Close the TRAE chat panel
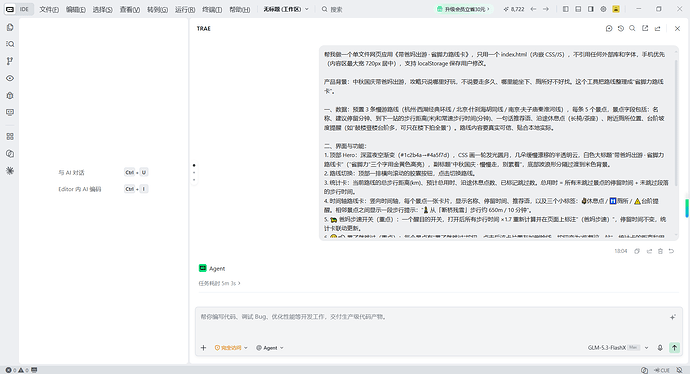The height and width of the screenshot is (374, 690). [677, 28]
